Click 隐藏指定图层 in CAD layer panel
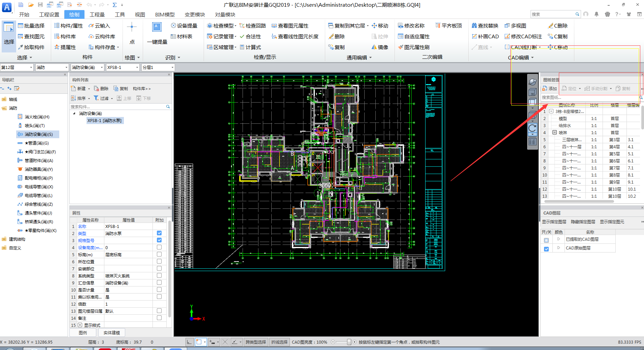The height and width of the screenshot is (350, 644). (x=583, y=222)
